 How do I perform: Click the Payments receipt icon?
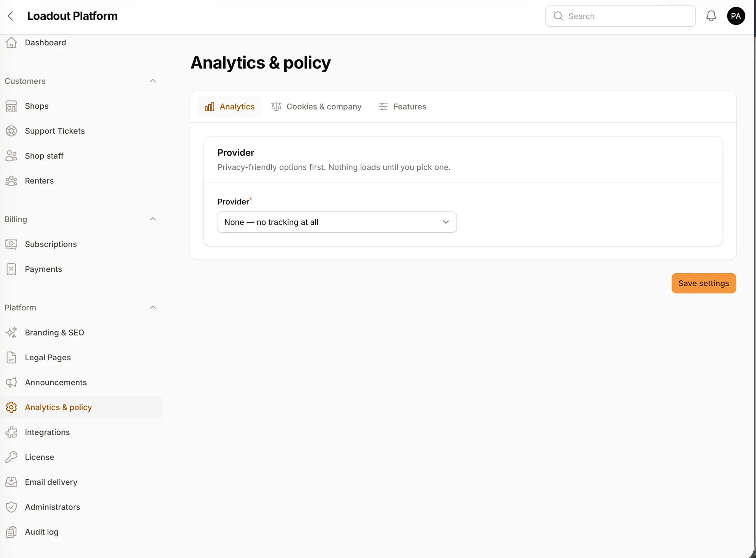click(11, 269)
